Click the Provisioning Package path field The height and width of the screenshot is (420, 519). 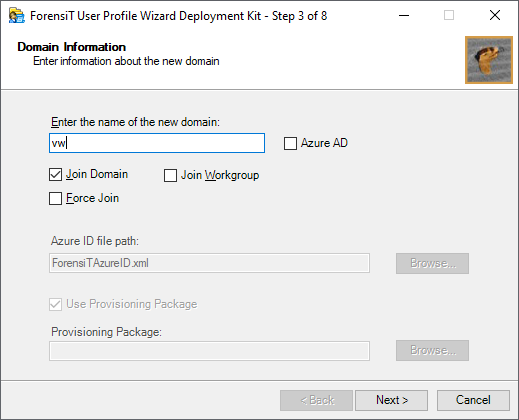pos(209,351)
